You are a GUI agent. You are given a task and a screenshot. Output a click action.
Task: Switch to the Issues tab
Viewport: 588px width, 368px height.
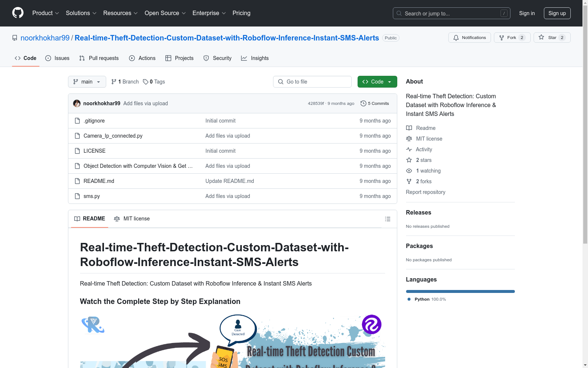tap(57, 58)
